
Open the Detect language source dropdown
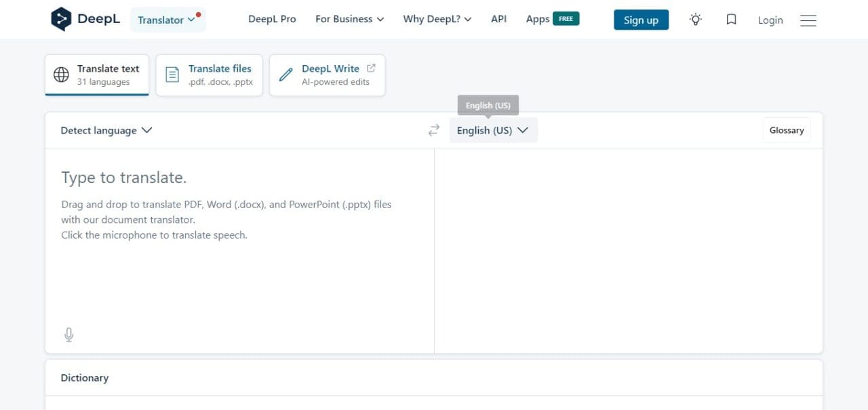[x=106, y=130]
